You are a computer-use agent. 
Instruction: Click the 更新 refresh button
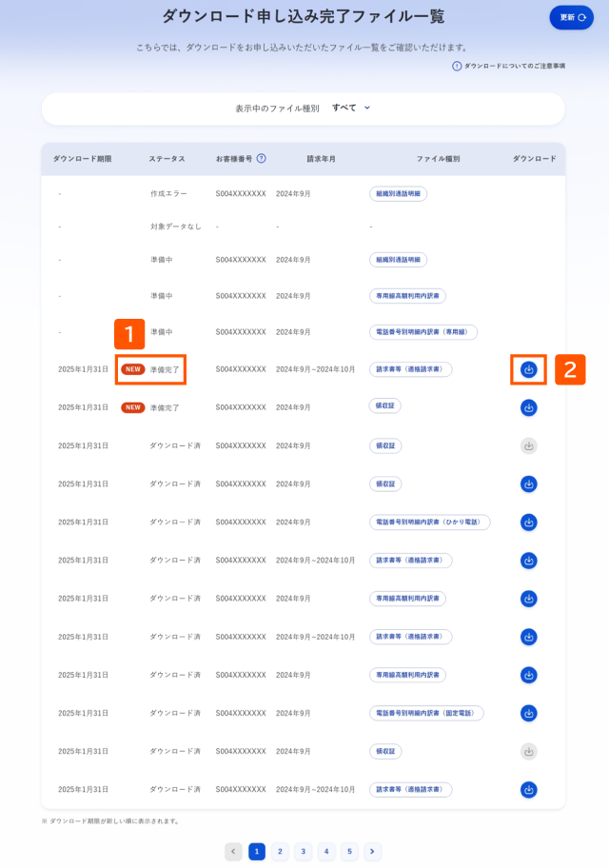tap(571, 17)
